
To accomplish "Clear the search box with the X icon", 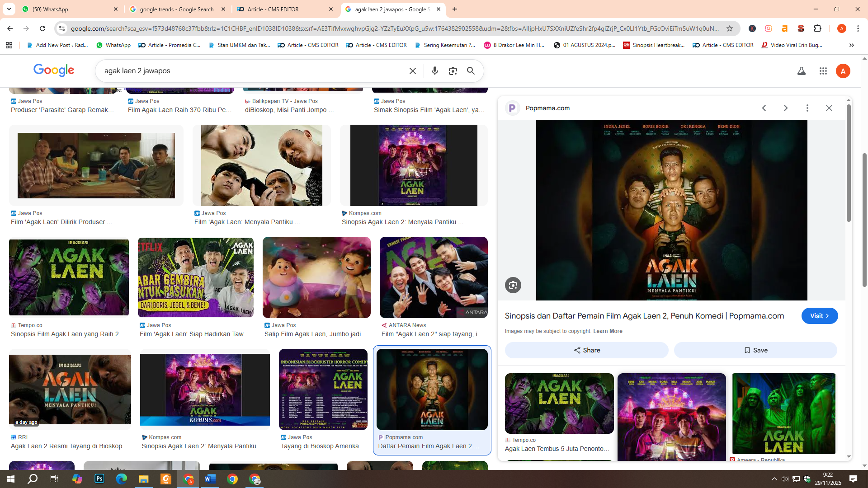I will pos(412,71).
